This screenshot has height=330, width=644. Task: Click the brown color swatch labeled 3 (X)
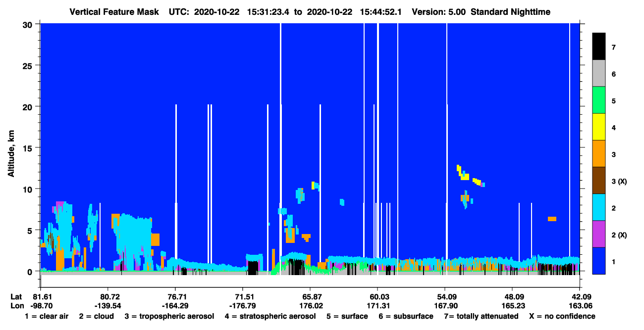pyautogui.click(x=599, y=181)
